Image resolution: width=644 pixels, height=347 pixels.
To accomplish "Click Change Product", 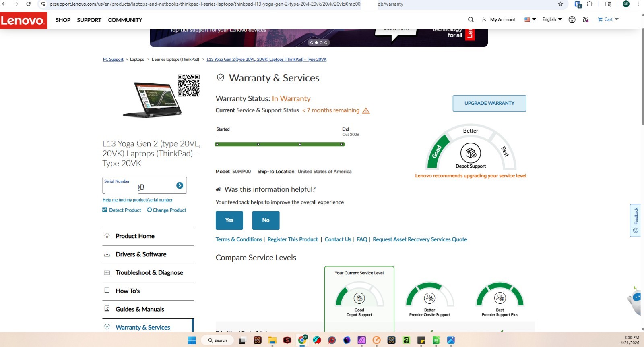I will point(167,210).
